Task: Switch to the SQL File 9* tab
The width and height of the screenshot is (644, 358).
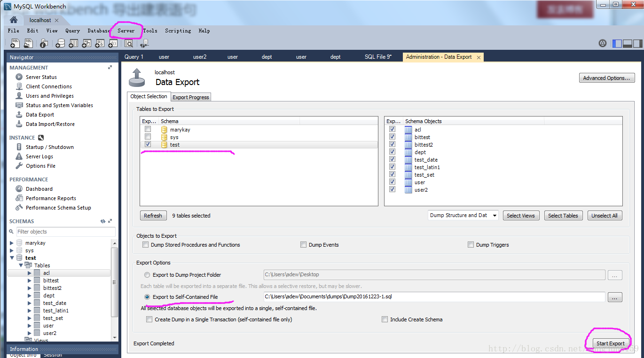Action: point(378,57)
